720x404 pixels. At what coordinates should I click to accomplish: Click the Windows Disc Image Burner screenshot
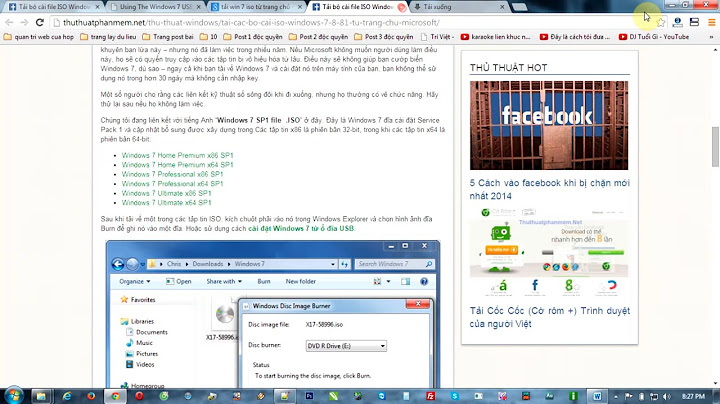[273, 314]
